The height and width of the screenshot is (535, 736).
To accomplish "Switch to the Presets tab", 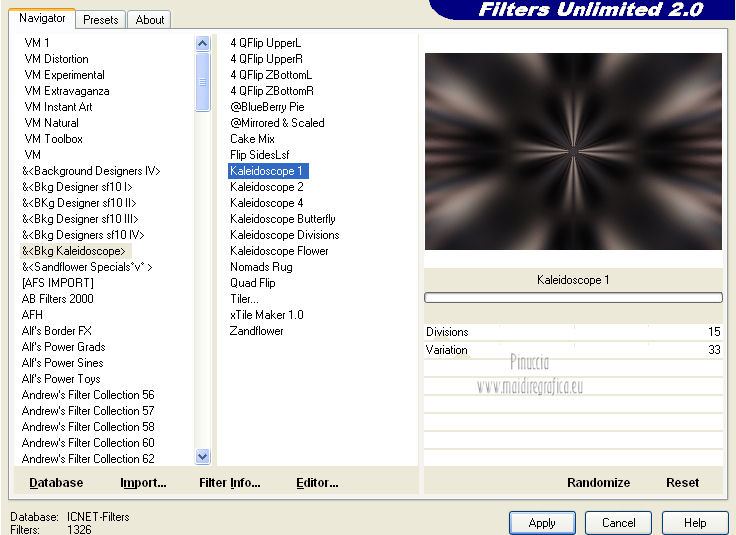I will pos(100,20).
